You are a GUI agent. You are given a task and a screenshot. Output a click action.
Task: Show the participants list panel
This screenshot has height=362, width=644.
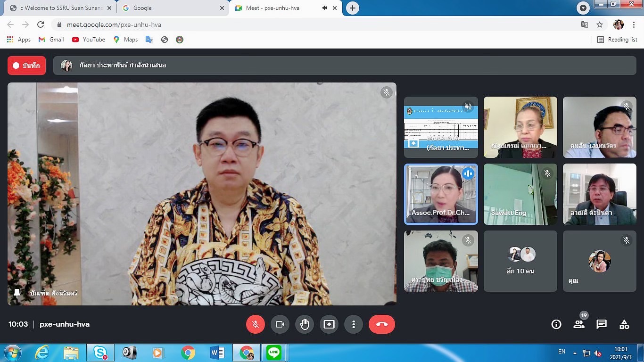coord(579,324)
